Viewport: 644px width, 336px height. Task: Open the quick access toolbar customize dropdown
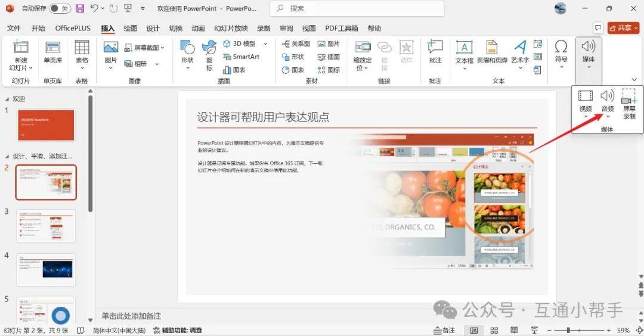click(143, 8)
